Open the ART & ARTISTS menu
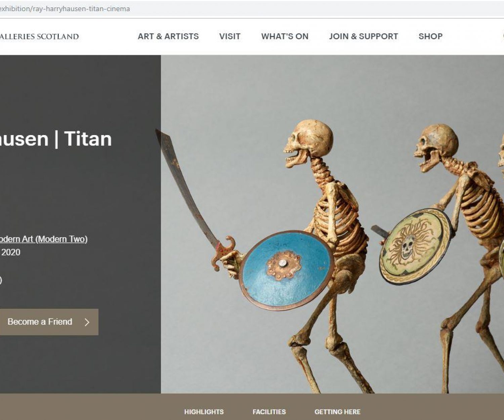Viewport: 504px width, 420px height. point(168,36)
